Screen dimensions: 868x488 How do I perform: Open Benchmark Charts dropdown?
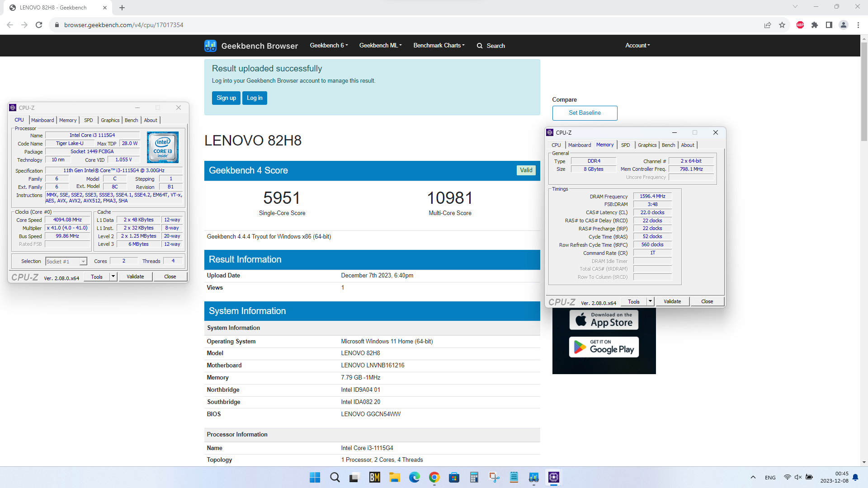439,46
